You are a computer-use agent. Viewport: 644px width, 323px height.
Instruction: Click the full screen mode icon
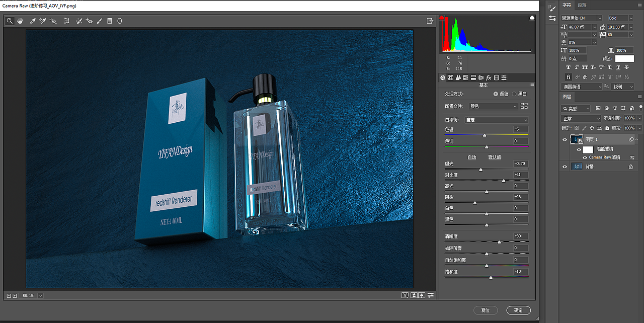tap(430, 21)
